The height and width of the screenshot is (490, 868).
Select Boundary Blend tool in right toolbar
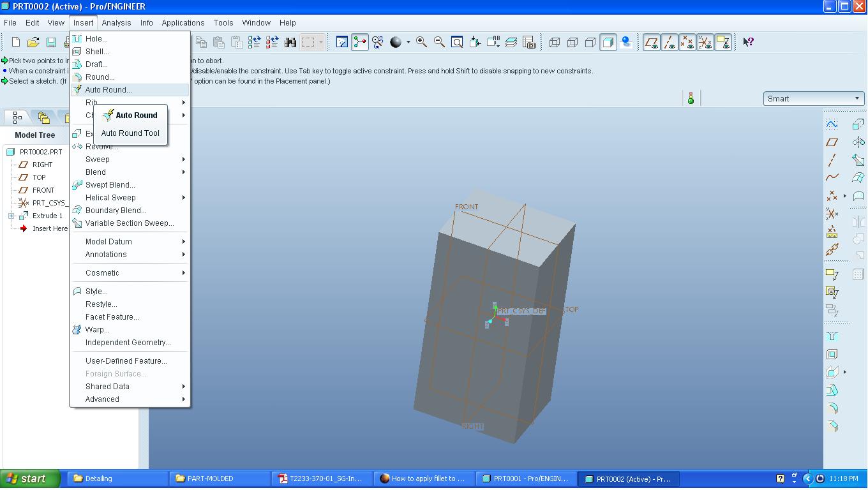point(858,177)
